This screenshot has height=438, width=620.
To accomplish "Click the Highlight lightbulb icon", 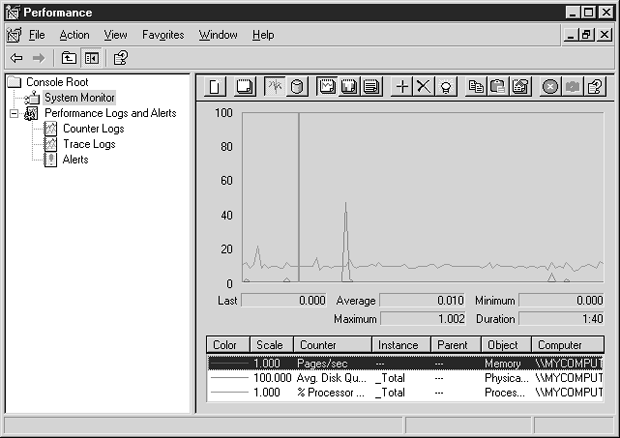I will click(x=446, y=87).
